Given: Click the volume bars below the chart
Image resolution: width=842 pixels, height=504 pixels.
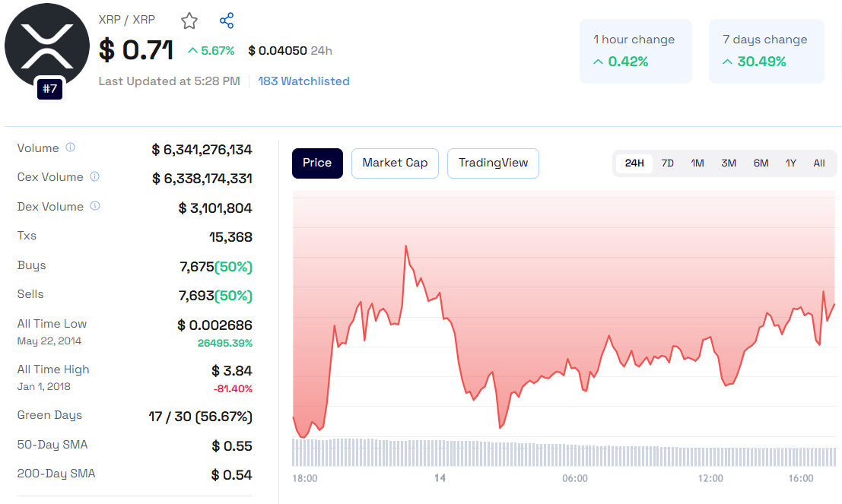Looking at the screenshot, I should 564,452.
